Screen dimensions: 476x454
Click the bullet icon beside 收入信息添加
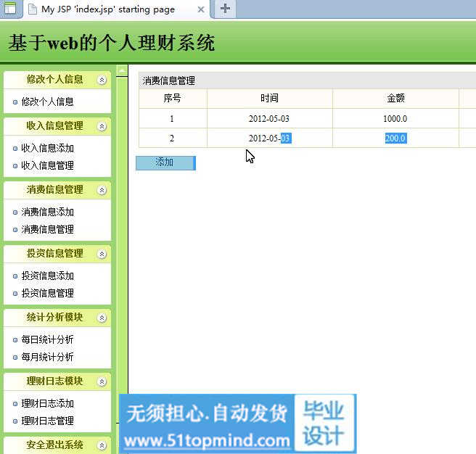coord(15,149)
